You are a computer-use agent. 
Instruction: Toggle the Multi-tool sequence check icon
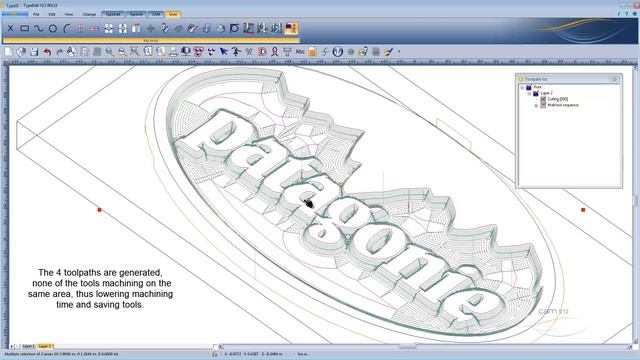543,105
